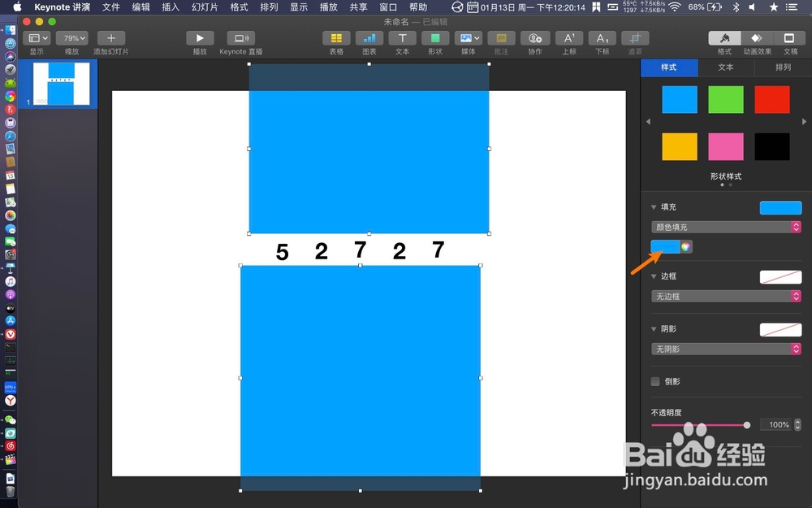Select the black shape style swatch
The height and width of the screenshot is (508, 812).
coord(772,146)
